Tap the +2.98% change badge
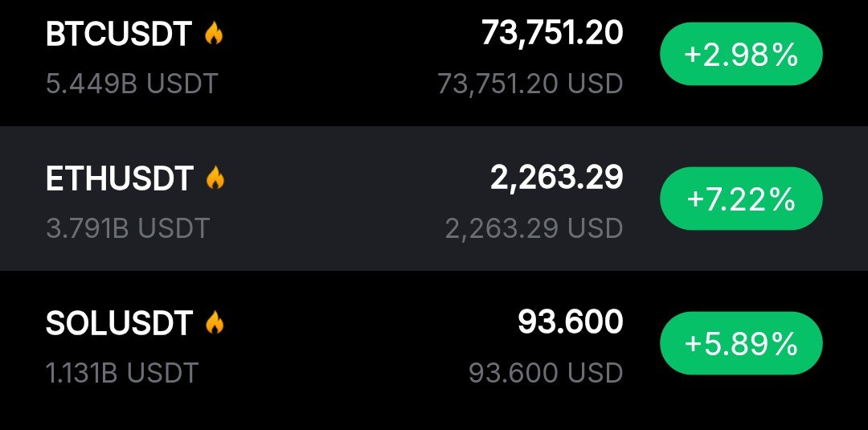Screen dimensions: 868x430 [x=740, y=55]
